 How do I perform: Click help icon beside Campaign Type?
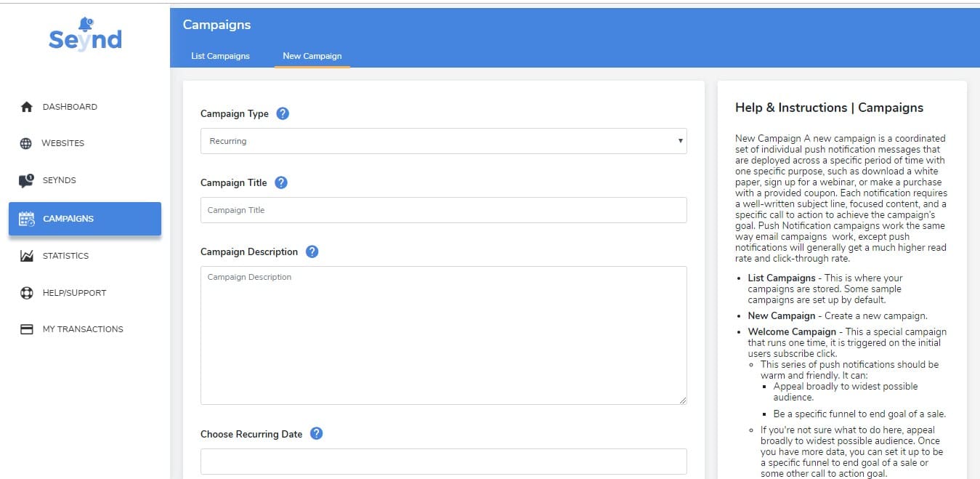[283, 113]
